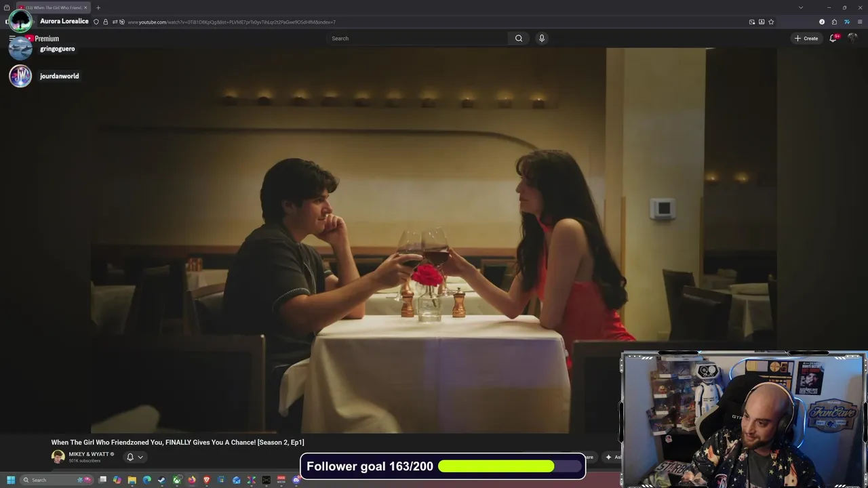868x488 pixels.
Task: Click the jourdanworld channel avatar
Action: click(x=20, y=76)
